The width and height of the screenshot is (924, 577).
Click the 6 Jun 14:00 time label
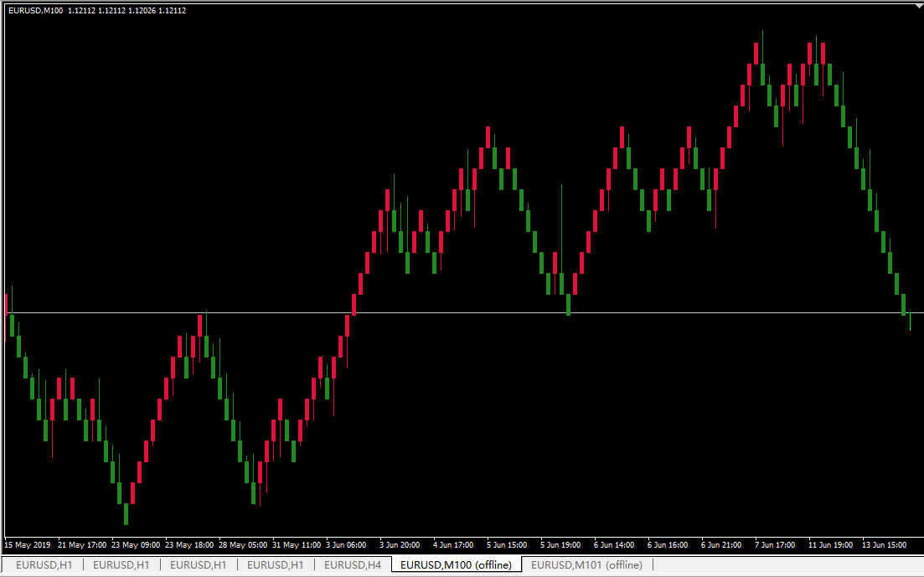coord(614,544)
